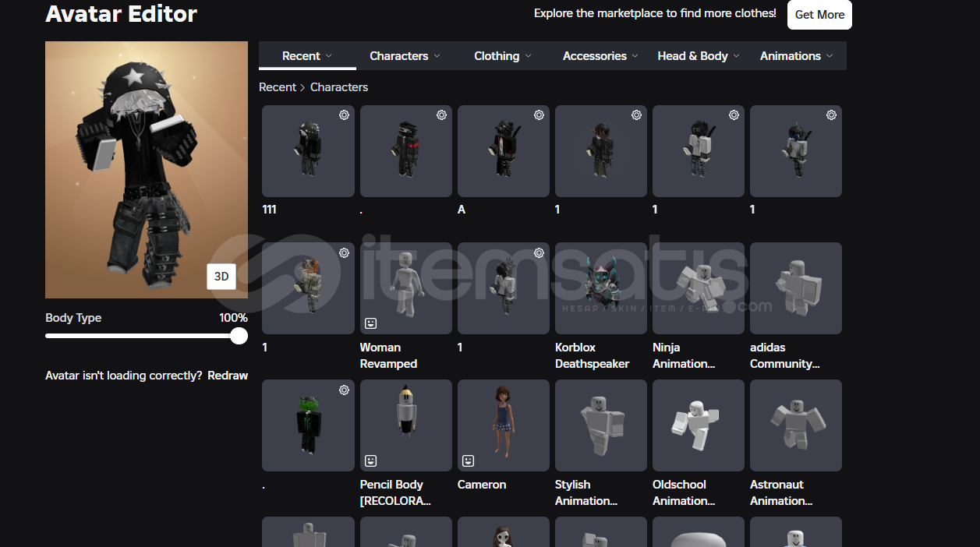
Task: Select the Korblox Deathspeaker thumbnail
Action: 601,288
